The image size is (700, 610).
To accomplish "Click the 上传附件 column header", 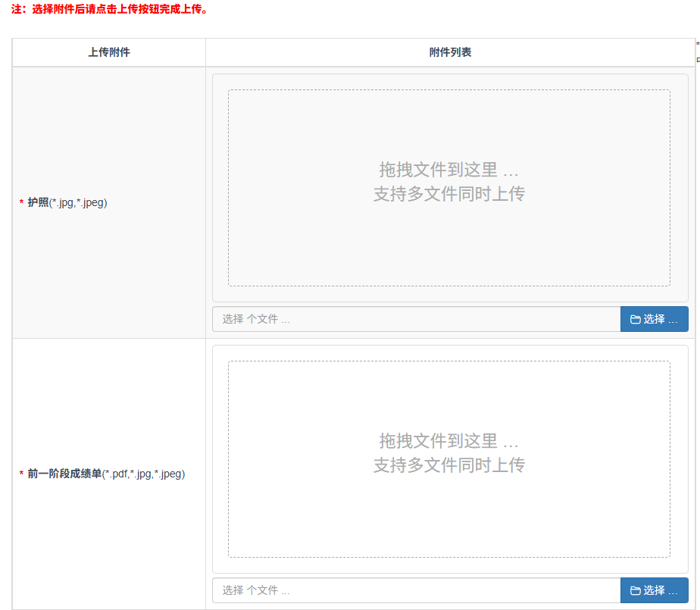I will [x=109, y=52].
